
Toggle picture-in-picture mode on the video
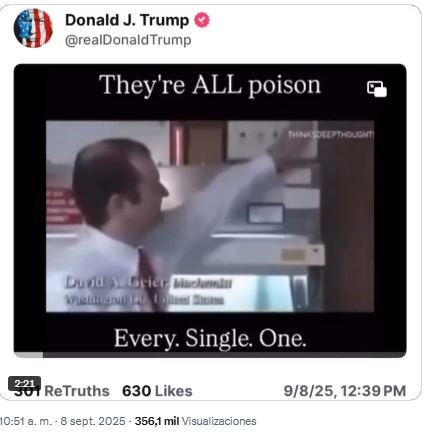[377, 89]
